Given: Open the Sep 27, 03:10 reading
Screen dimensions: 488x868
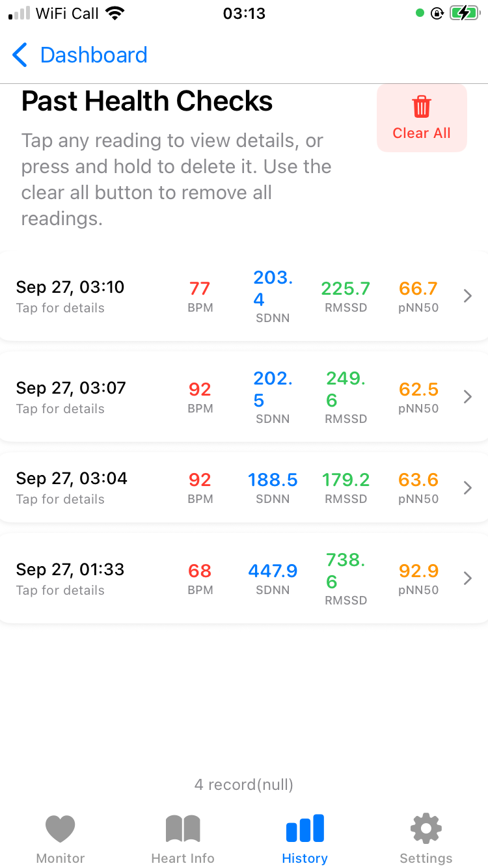Looking at the screenshot, I should (x=70, y=288).
